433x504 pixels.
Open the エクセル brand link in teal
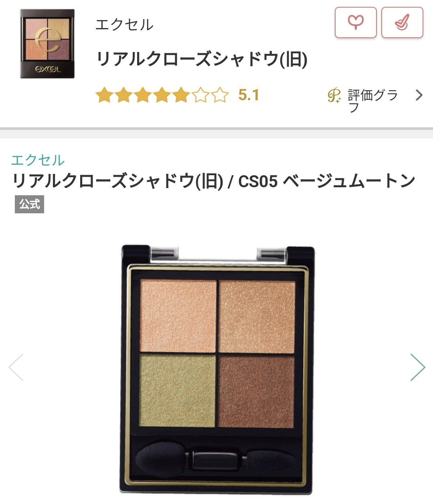(x=38, y=160)
